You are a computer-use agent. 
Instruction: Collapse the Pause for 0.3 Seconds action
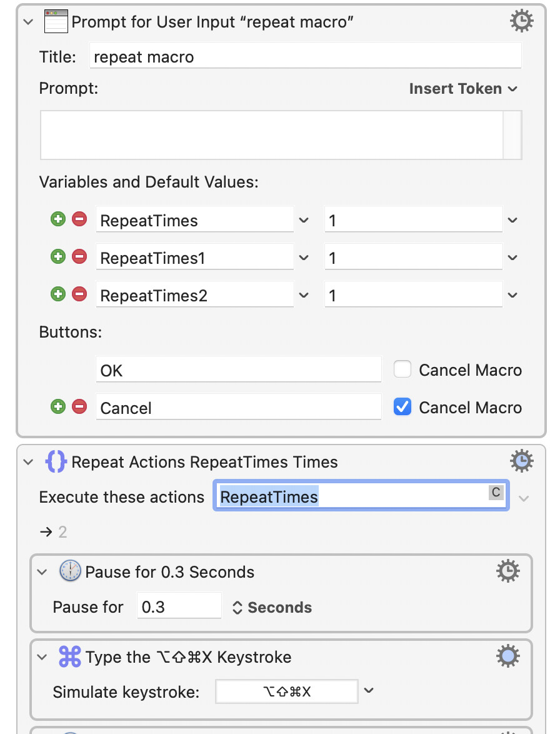click(42, 572)
